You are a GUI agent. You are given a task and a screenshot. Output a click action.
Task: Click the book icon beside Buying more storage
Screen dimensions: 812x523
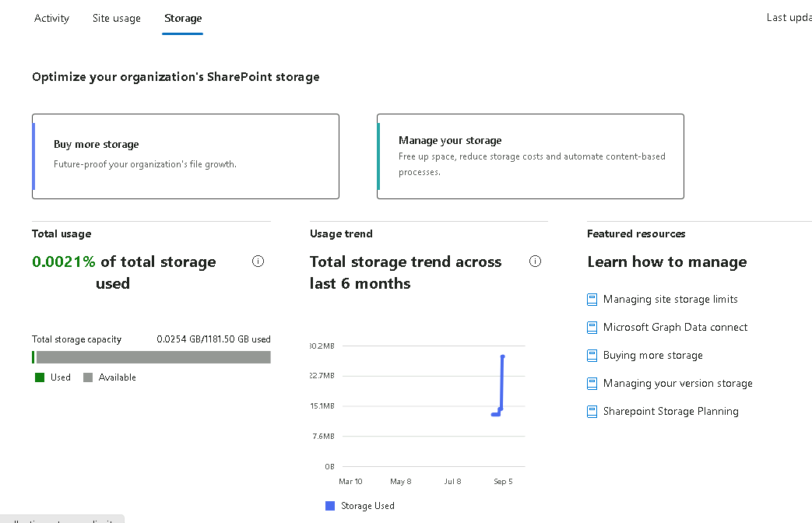click(592, 356)
